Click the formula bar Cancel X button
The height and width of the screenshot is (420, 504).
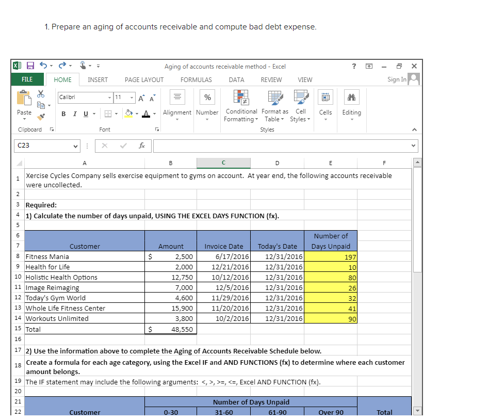point(105,146)
